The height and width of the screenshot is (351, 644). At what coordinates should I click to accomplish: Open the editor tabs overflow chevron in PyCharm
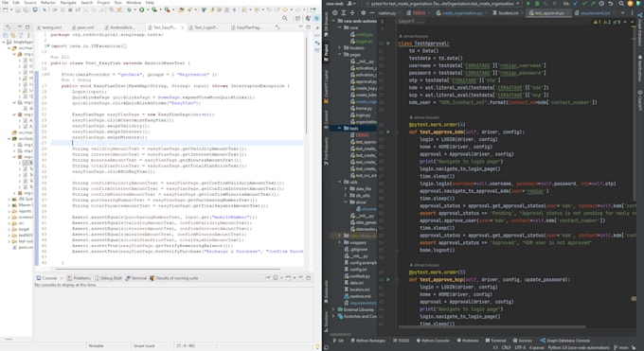pos(622,12)
